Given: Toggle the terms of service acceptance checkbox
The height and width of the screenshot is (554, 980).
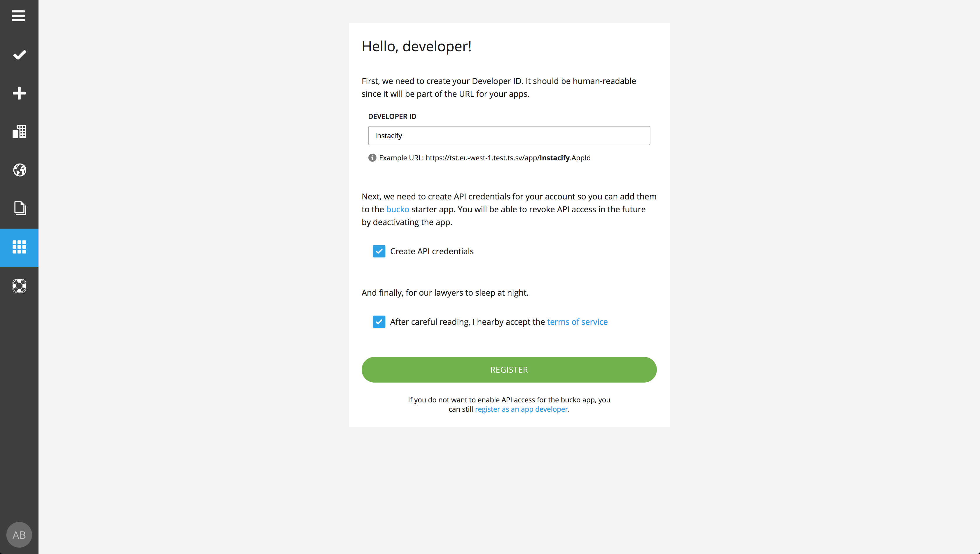Looking at the screenshot, I should click(379, 322).
